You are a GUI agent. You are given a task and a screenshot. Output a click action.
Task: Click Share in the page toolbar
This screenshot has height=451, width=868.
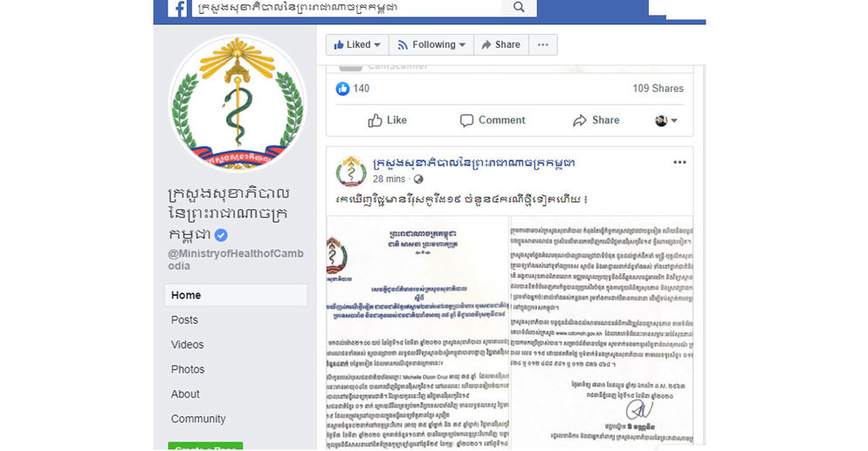click(x=501, y=44)
